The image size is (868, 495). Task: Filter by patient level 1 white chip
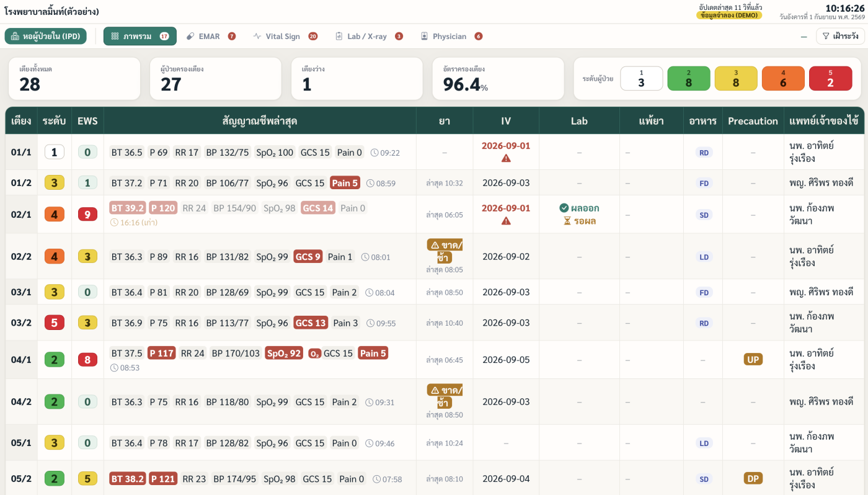tap(642, 78)
